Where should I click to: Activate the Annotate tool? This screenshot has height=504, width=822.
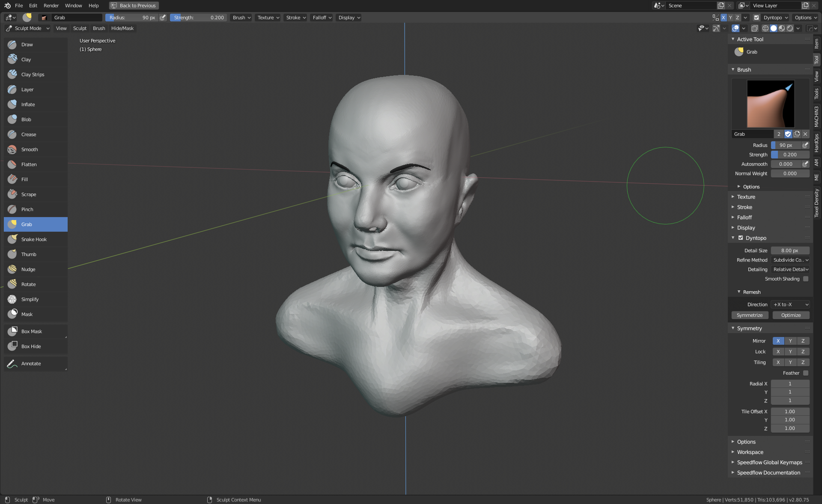31,364
